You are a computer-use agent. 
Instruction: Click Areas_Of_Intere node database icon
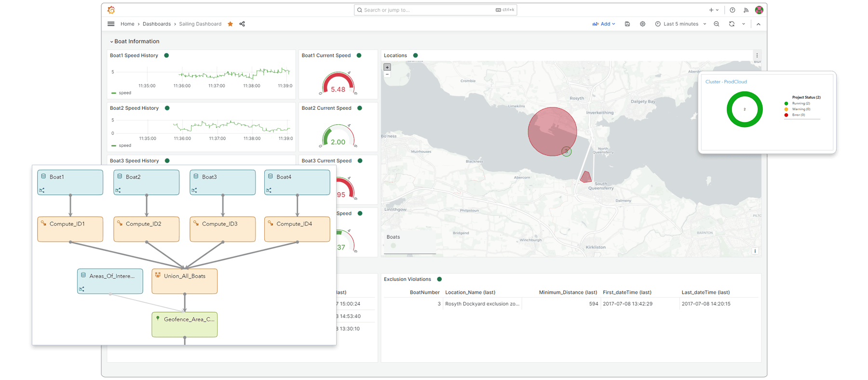(x=83, y=275)
